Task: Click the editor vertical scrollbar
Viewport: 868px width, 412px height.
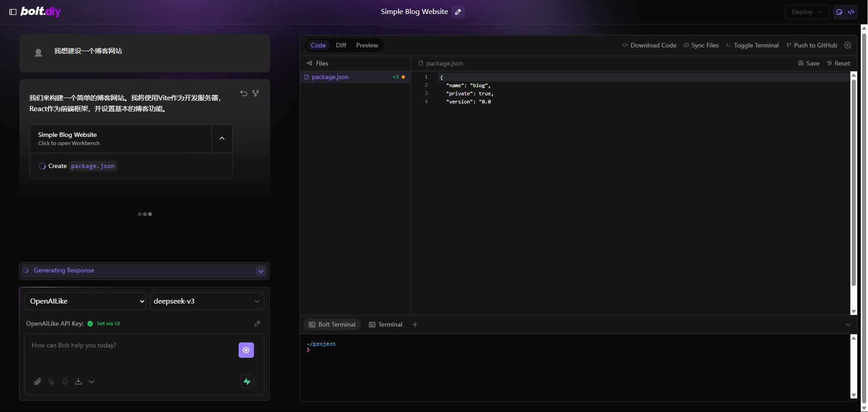Action: click(x=854, y=183)
